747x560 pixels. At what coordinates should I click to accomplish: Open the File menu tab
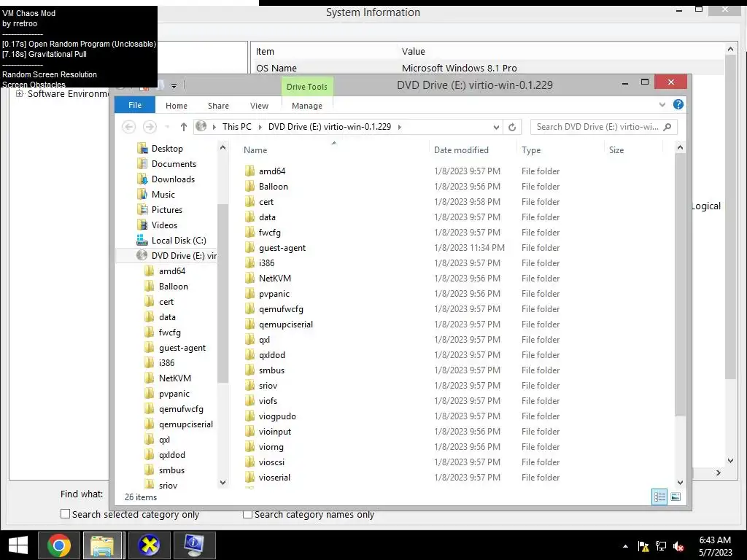click(x=135, y=105)
